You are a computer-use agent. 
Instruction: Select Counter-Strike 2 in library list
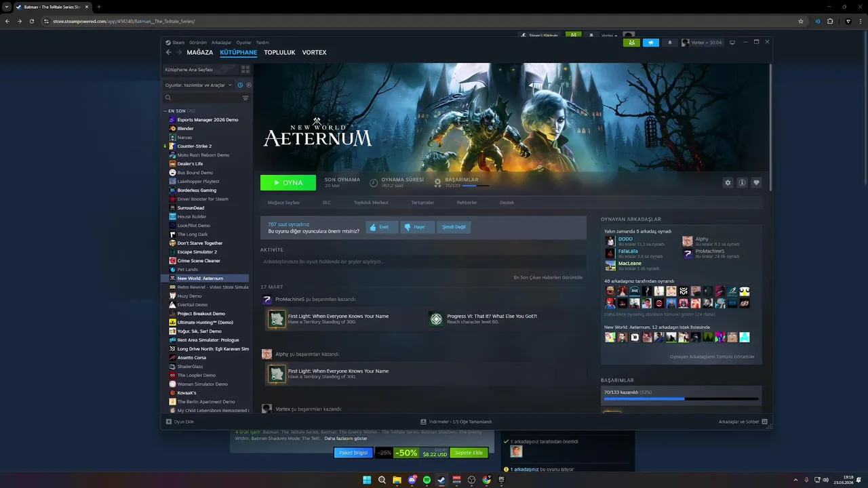[x=195, y=146]
